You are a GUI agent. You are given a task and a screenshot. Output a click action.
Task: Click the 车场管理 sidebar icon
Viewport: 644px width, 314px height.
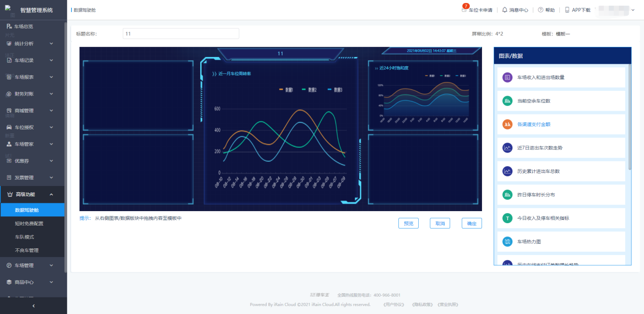tap(9, 265)
